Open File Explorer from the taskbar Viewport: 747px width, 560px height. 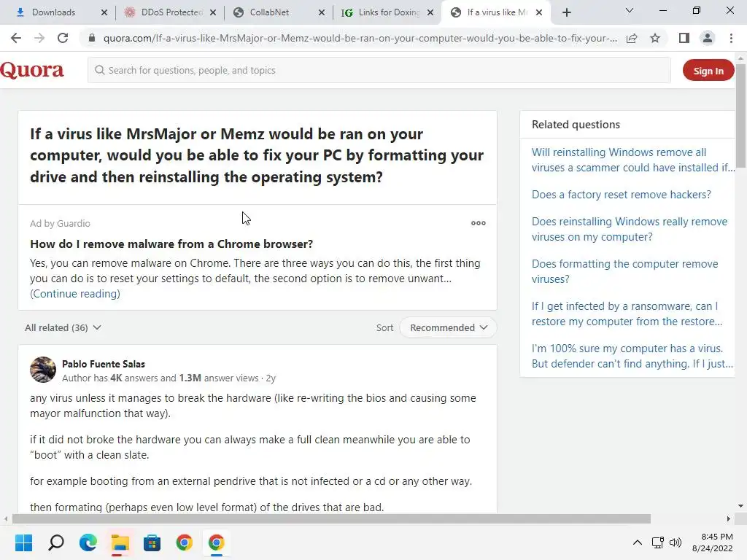[120, 542]
